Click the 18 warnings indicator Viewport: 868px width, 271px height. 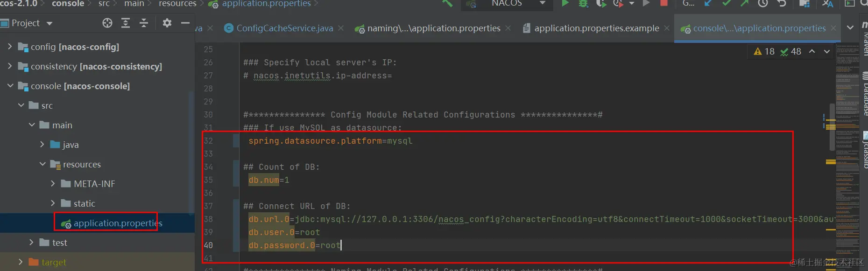click(x=764, y=52)
